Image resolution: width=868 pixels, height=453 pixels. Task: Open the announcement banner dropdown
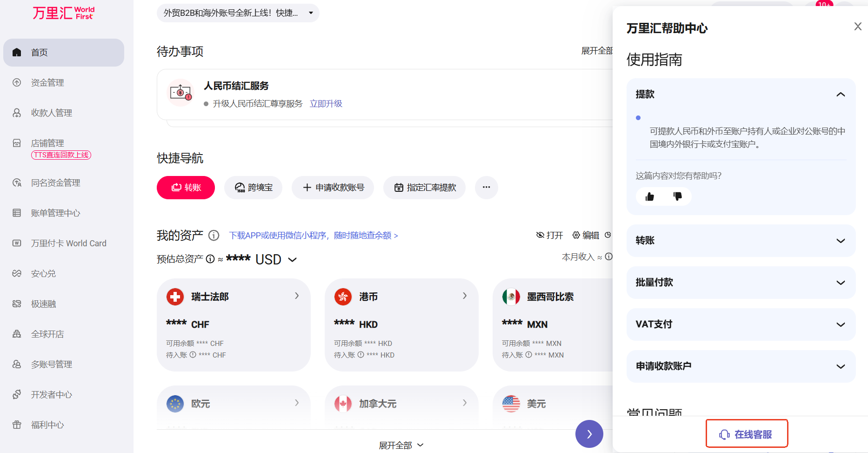click(x=311, y=13)
